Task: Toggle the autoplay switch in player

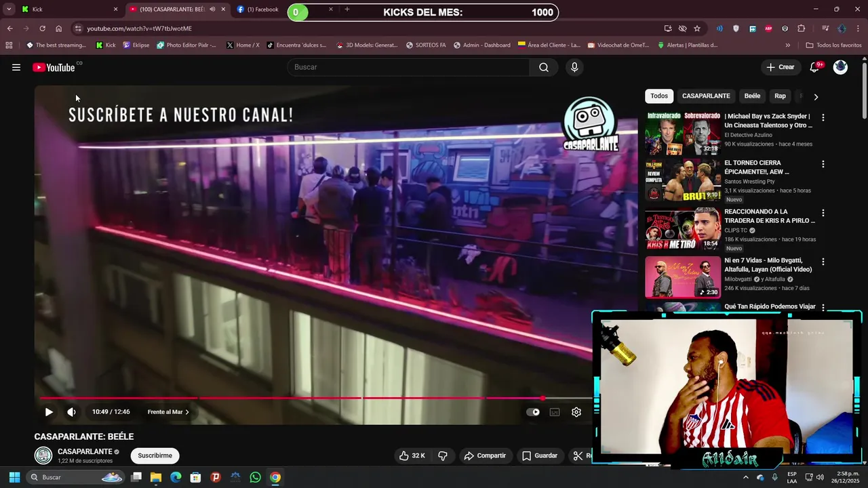Action: tap(533, 412)
